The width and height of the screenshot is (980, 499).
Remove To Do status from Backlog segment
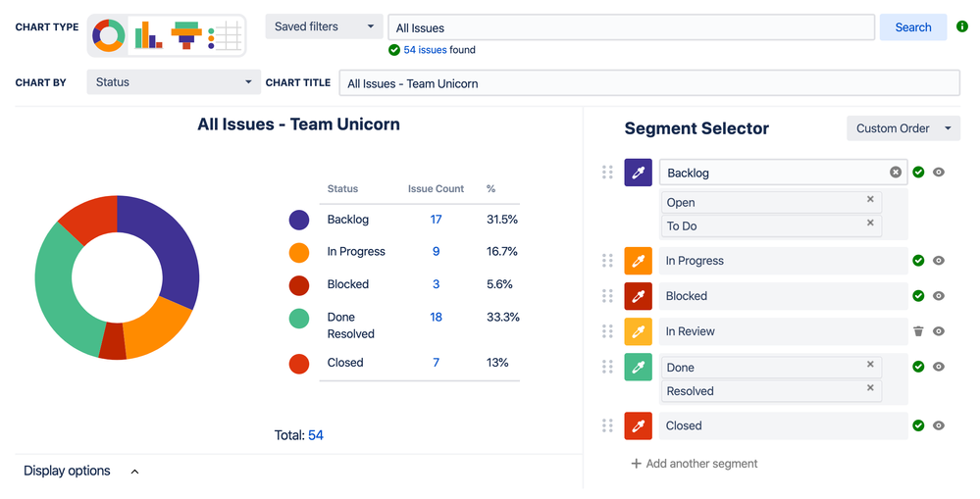click(870, 223)
